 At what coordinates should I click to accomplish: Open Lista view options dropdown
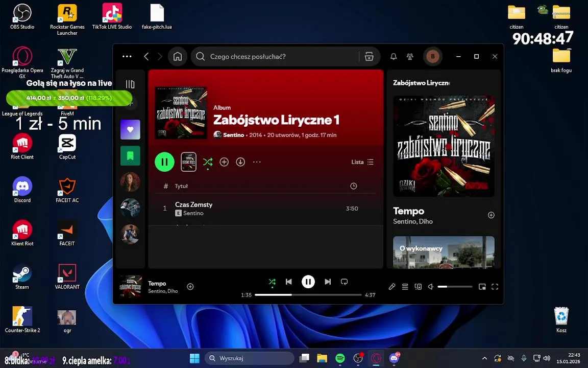[362, 162]
